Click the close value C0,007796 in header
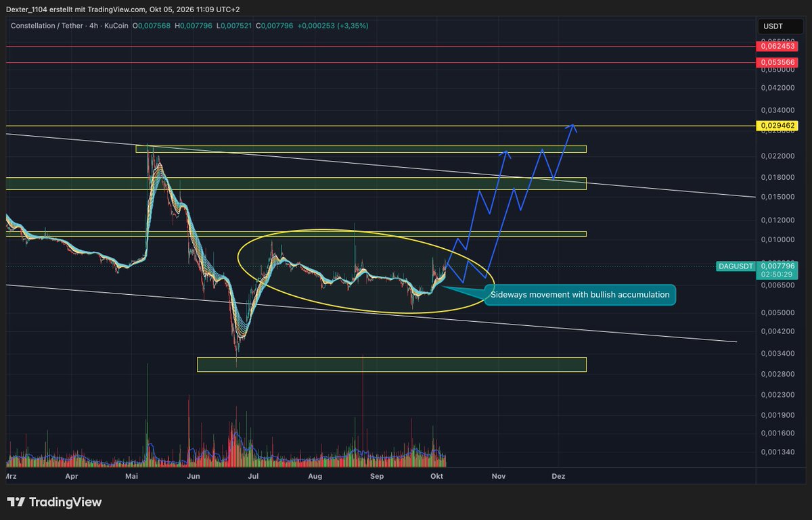This screenshot has width=812, height=520. click(x=276, y=26)
